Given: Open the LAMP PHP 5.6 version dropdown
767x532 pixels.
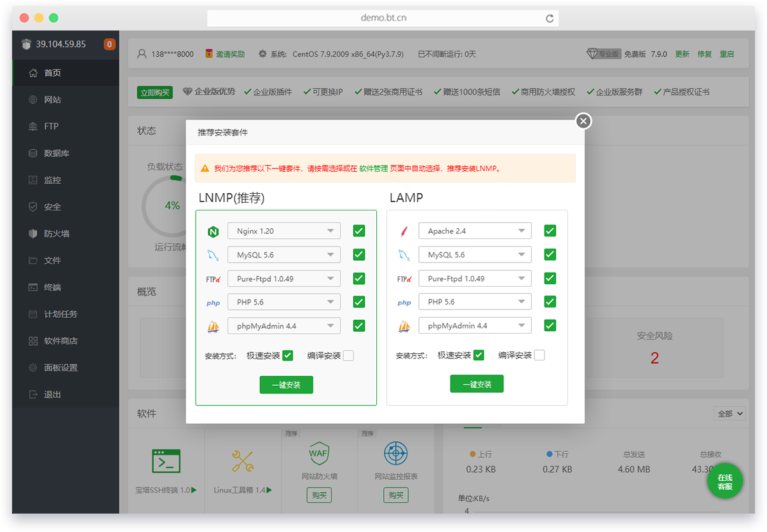Looking at the screenshot, I should pyautogui.click(x=475, y=302).
